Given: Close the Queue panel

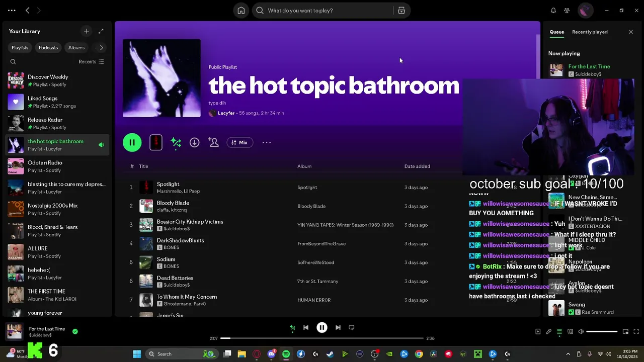Looking at the screenshot, I should [x=631, y=32].
